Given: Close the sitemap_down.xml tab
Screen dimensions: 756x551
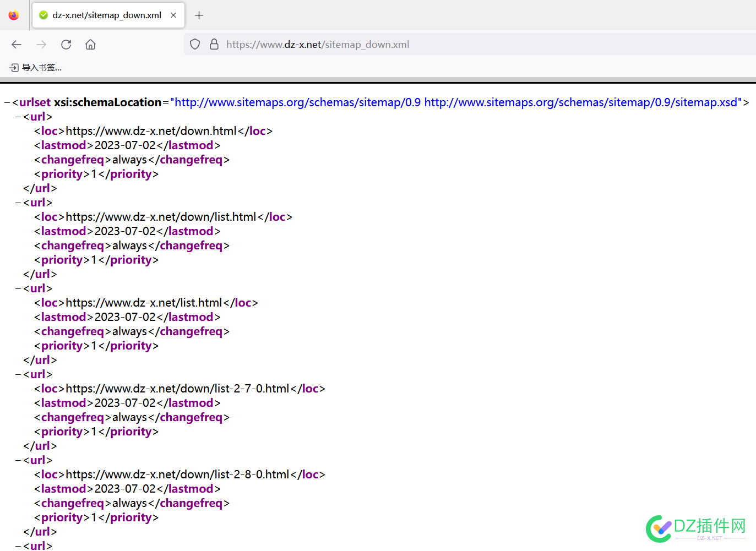Looking at the screenshot, I should (x=173, y=15).
